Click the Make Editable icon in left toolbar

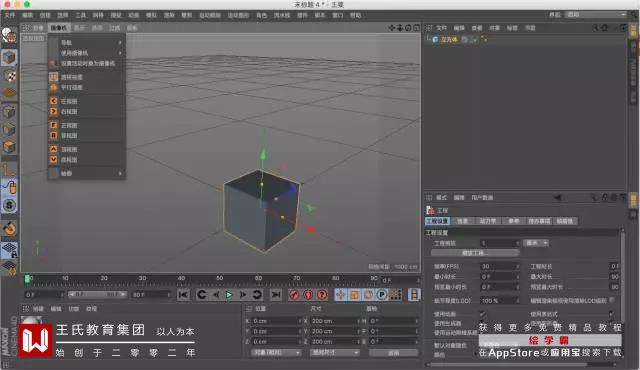9,36
